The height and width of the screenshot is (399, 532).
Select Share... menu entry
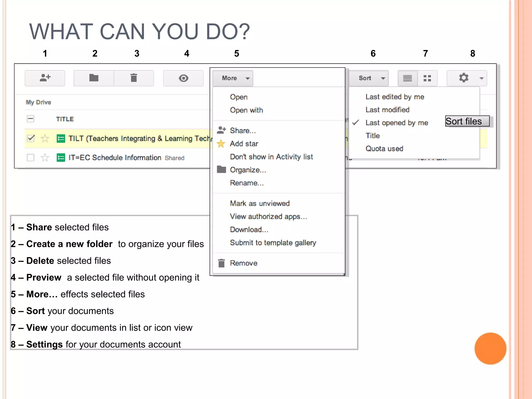243,130
